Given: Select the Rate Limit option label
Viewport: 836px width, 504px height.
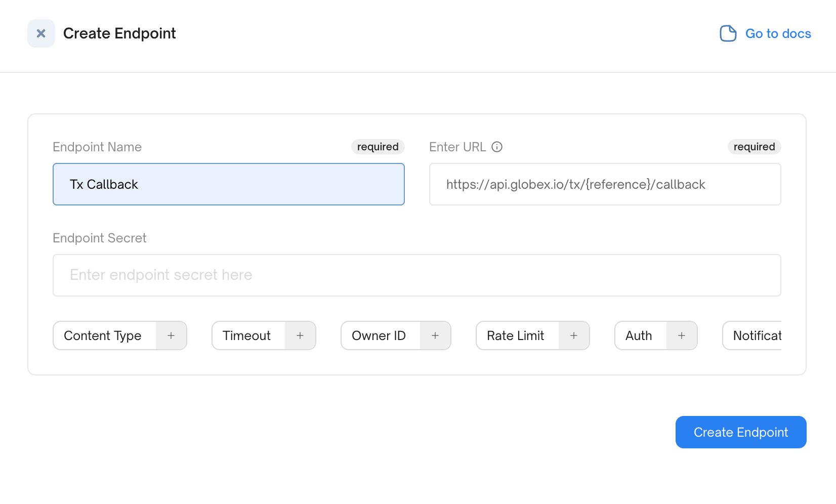Looking at the screenshot, I should [x=515, y=335].
